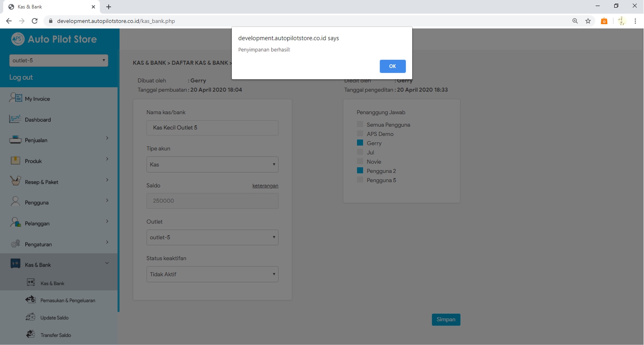Viewport: 644px width, 345px height.
Task: Open the Status keaktifan dropdown
Action: click(x=212, y=274)
